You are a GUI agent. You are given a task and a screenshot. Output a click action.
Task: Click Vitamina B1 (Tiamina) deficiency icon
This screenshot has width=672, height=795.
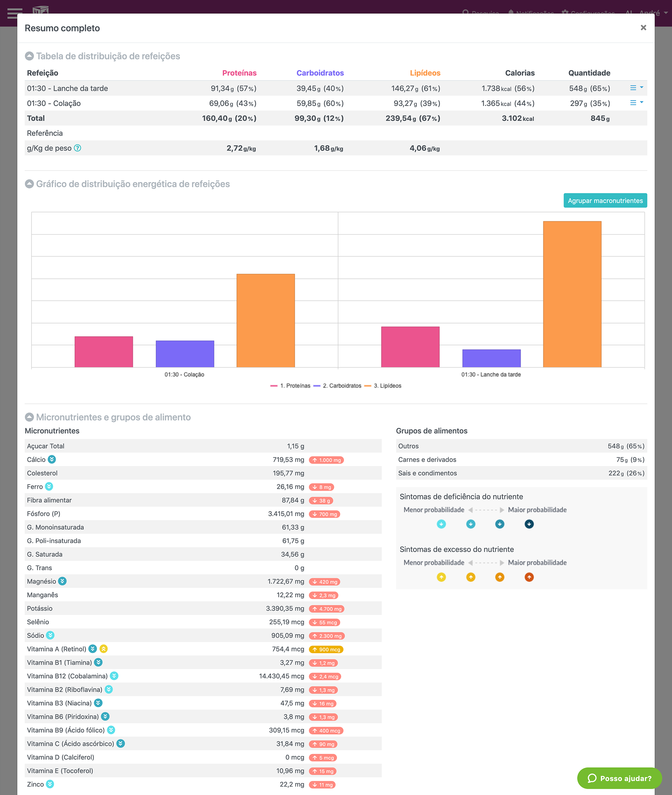(x=98, y=662)
